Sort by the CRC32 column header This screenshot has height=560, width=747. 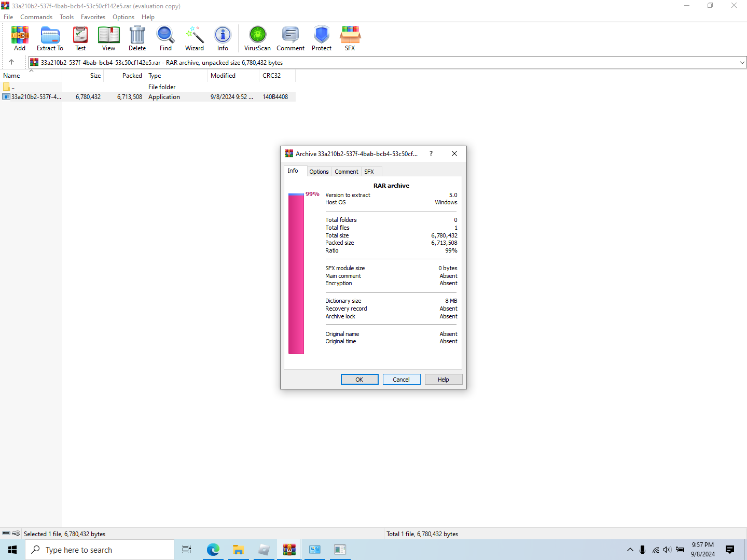tap(278, 76)
